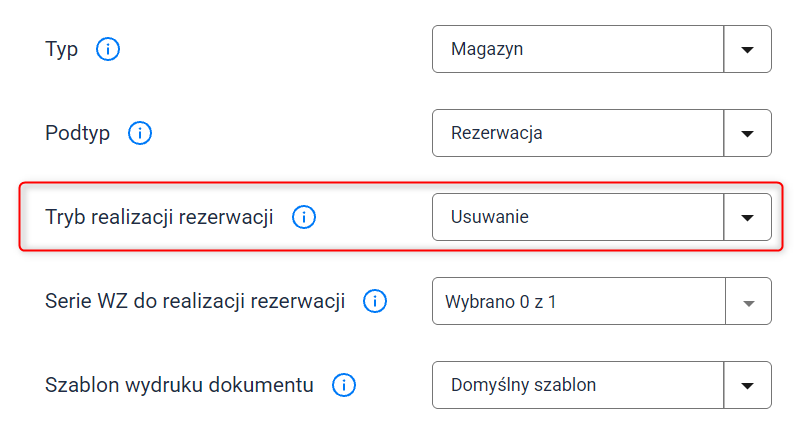
Task: Show info tooltip for Podtyp
Action: 139,133
